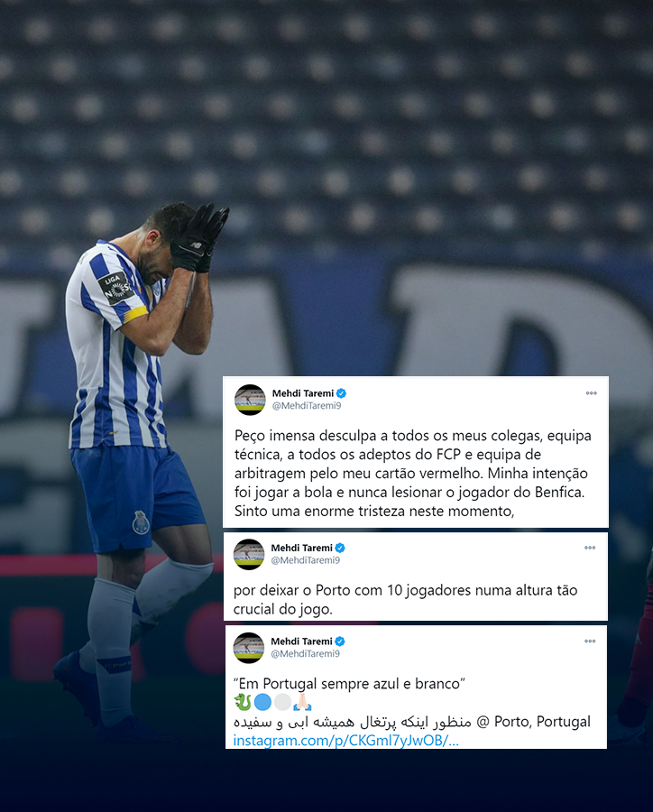Open the first tweet's three-dot menu
Screen dimensions: 653x812
point(592,393)
